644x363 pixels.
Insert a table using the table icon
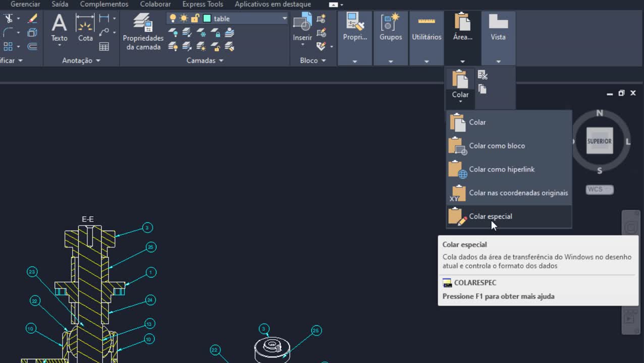point(103,46)
